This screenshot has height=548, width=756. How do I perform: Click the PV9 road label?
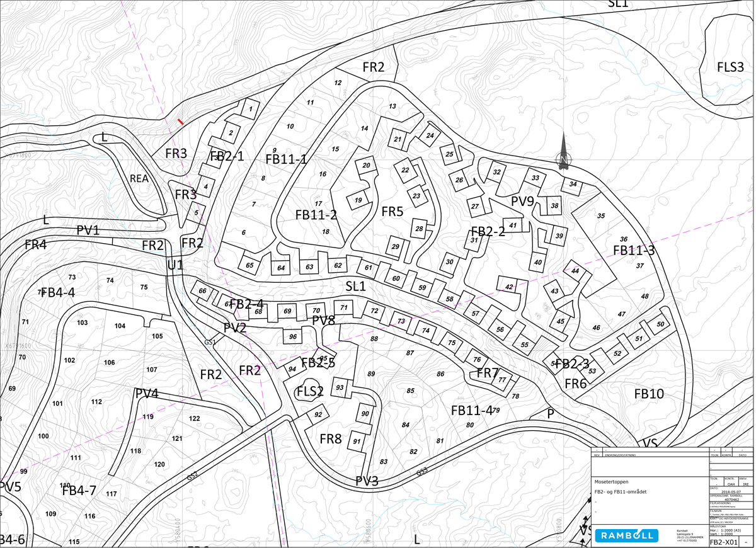click(x=522, y=202)
